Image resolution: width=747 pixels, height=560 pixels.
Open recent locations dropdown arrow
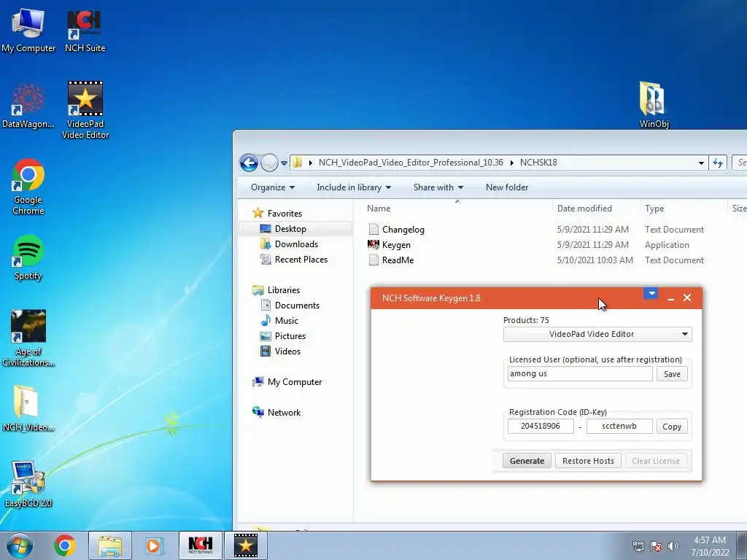point(284,163)
